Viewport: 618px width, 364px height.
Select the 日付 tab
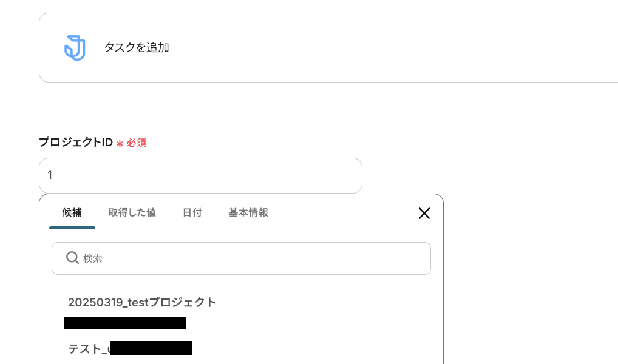pos(192,212)
